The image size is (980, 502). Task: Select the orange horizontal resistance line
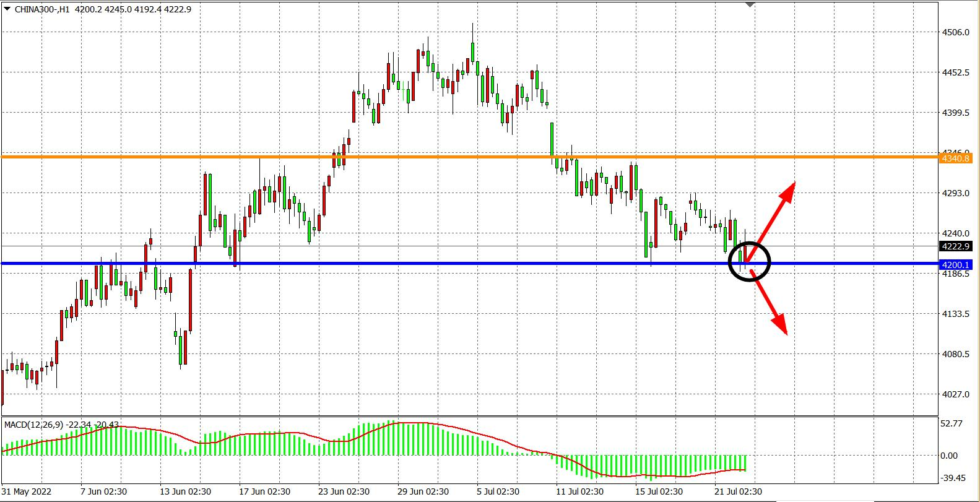433,157
